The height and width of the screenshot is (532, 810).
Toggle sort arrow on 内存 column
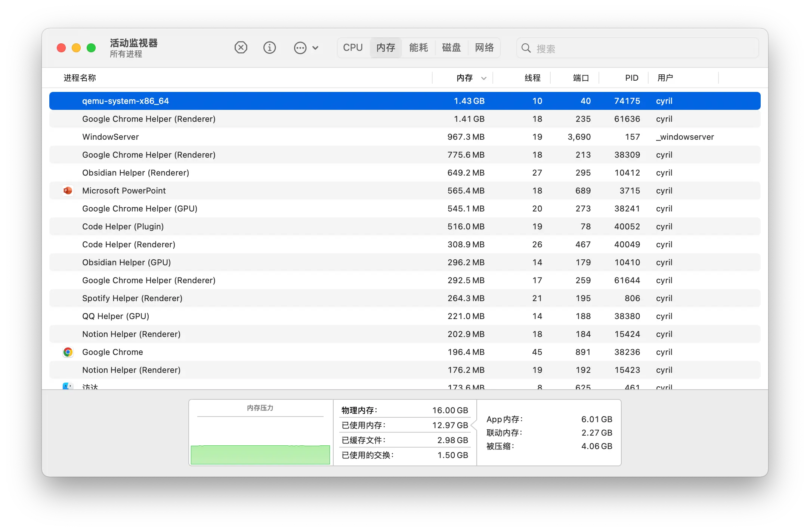(x=484, y=78)
